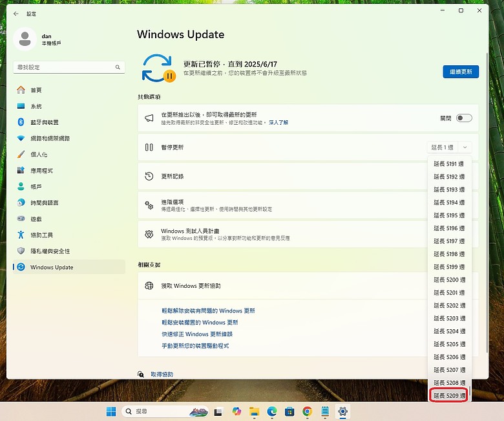This screenshot has height=421, width=504.
Task: Open 網路和網際網路 network settings
Action: coord(68,138)
